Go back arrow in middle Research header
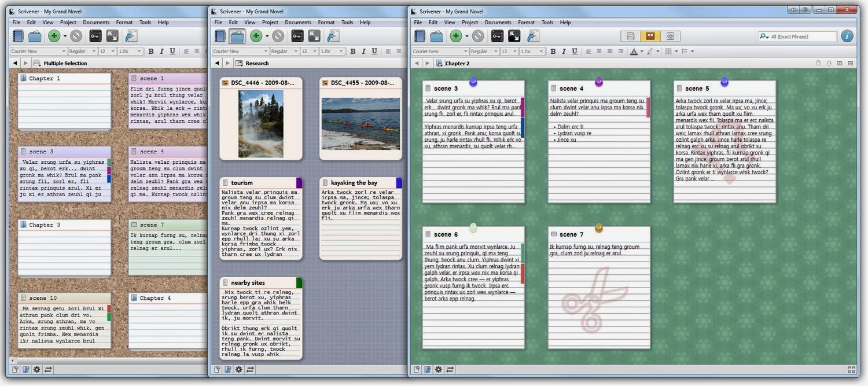868x386 pixels. [217, 63]
